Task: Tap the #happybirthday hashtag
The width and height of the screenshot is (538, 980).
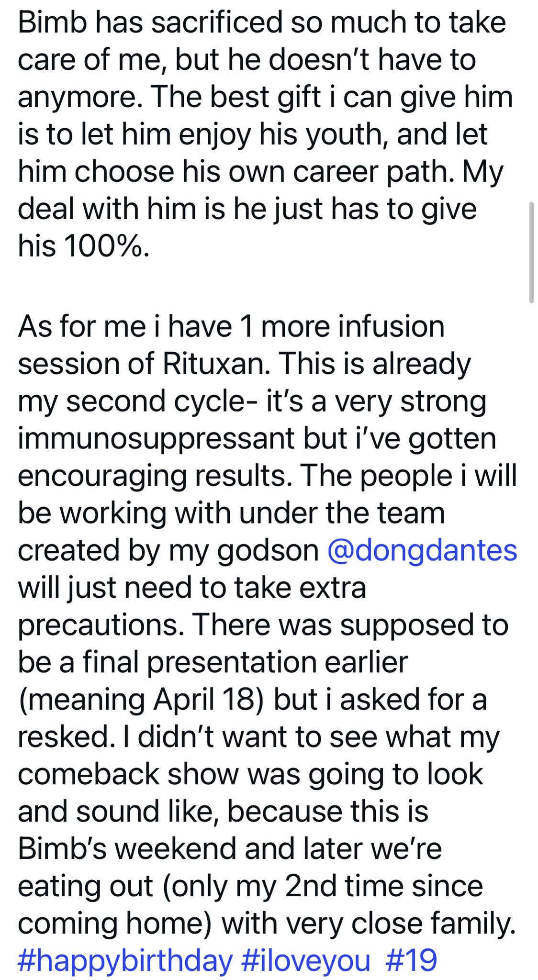Action: pos(125,960)
